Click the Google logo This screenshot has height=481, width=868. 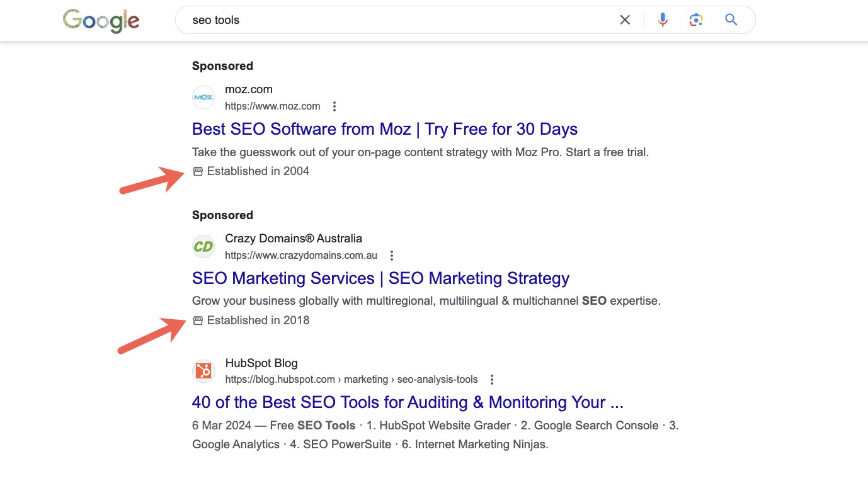[x=101, y=21]
